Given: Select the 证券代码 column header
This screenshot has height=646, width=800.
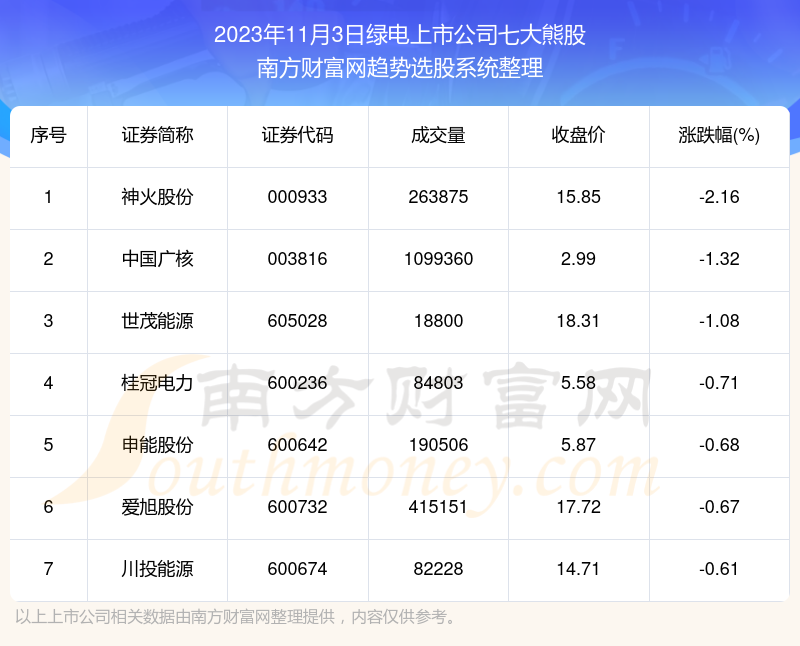Looking at the screenshot, I should (297, 136).
